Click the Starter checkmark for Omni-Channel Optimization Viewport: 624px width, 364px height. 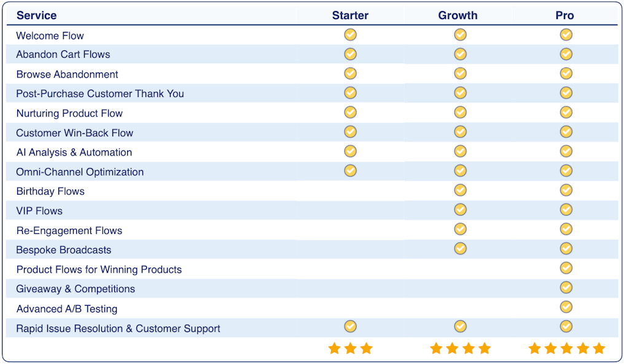[x=350, y=171]
